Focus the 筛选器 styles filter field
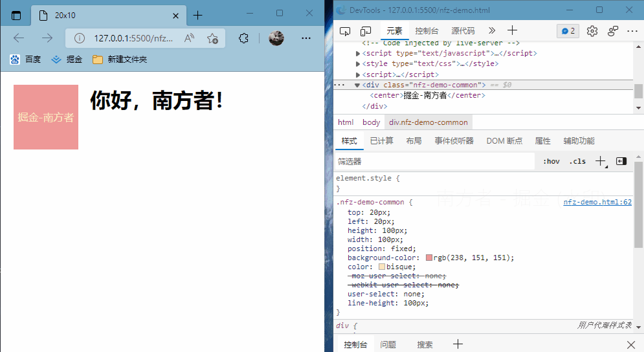This screenshot has width=644, height=352. [x=434, y=161]
